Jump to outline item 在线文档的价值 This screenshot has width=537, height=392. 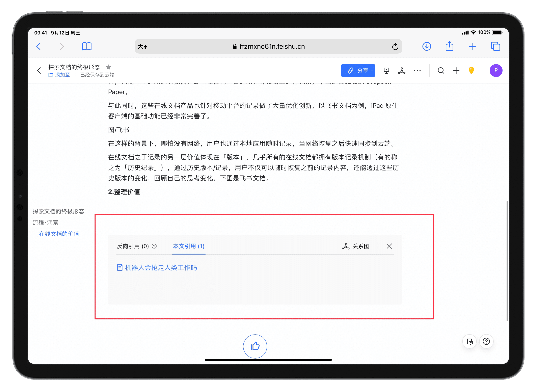(x=59, y=234)
